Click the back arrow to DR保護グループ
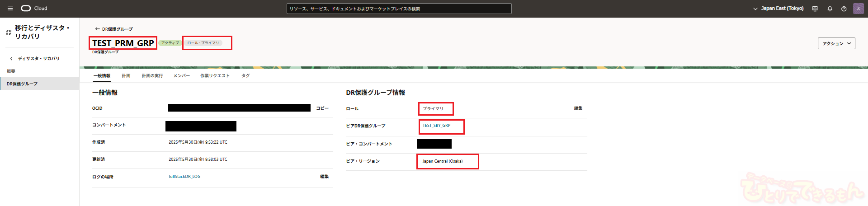Screen dimensions: 868x206 click(97, 29)
